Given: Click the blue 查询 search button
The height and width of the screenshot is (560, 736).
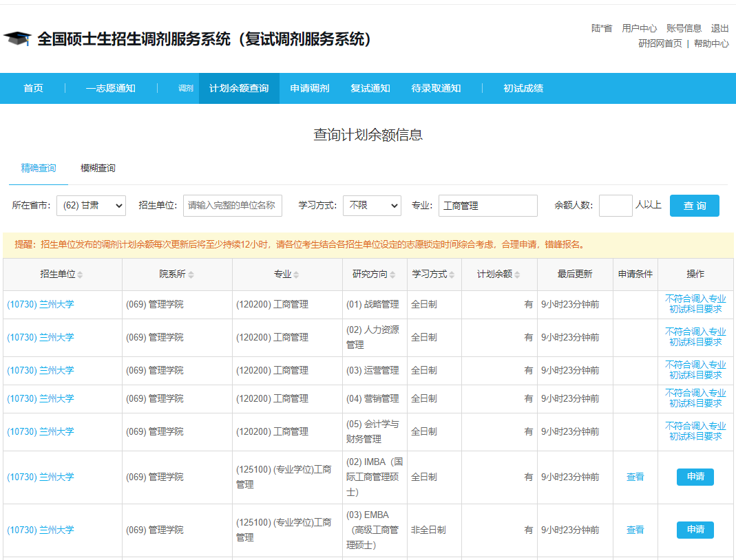Looking at the screenshot, I should (694, 206).
